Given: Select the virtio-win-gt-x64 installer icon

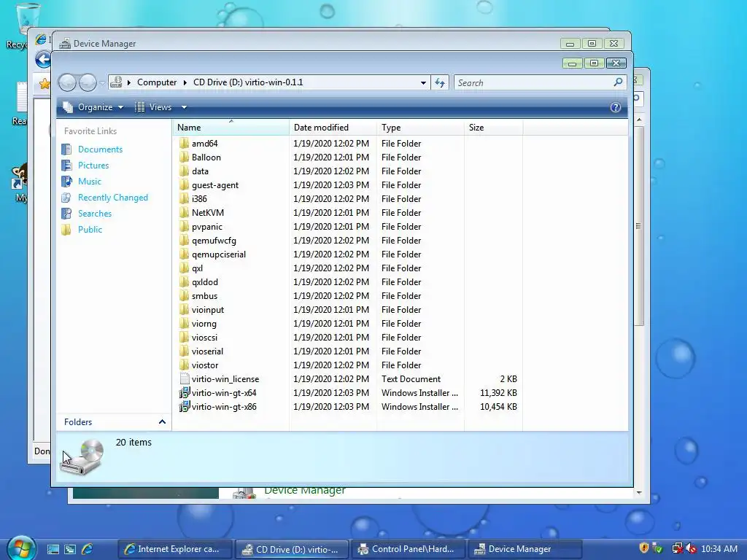Looking at the screenshot, I should [x=184, y=393].
